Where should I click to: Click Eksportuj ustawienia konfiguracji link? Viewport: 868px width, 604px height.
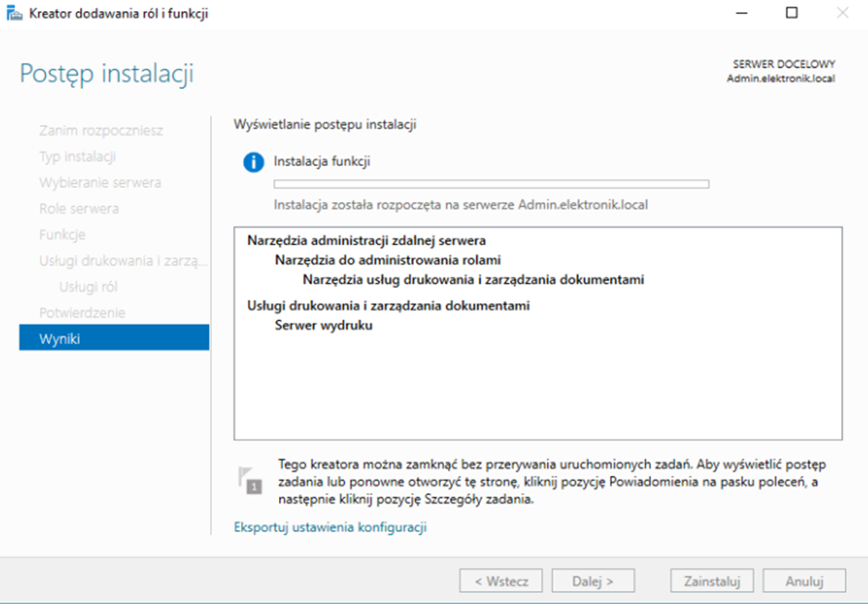[x=330, y=527]
